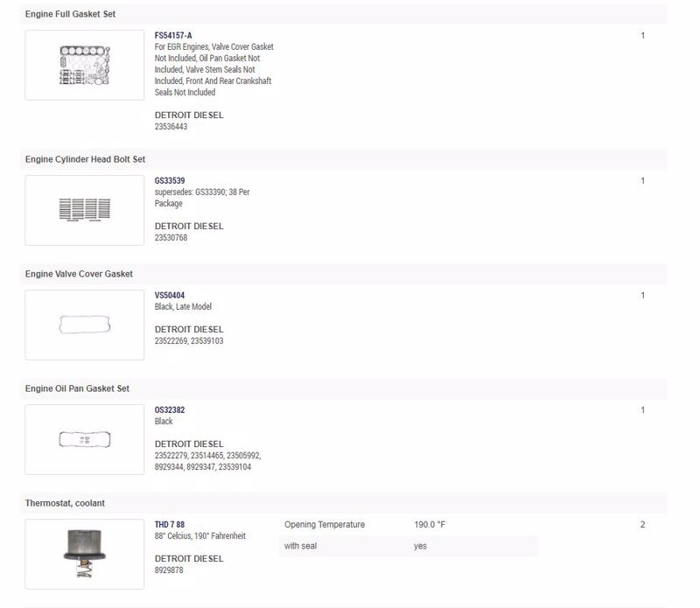
Task: Click the thermostat quantity value 2
Action: coord(642,525)
